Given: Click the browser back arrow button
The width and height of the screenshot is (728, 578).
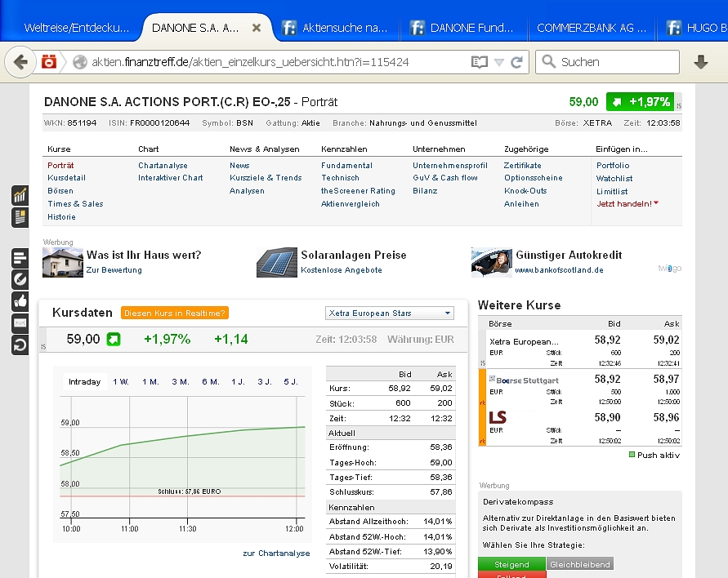Looking at the screenshot, I should coord(20,62).
